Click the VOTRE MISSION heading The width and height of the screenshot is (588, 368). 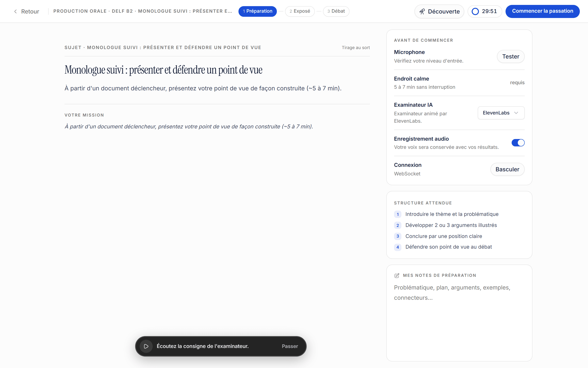[x=84, y=115]
